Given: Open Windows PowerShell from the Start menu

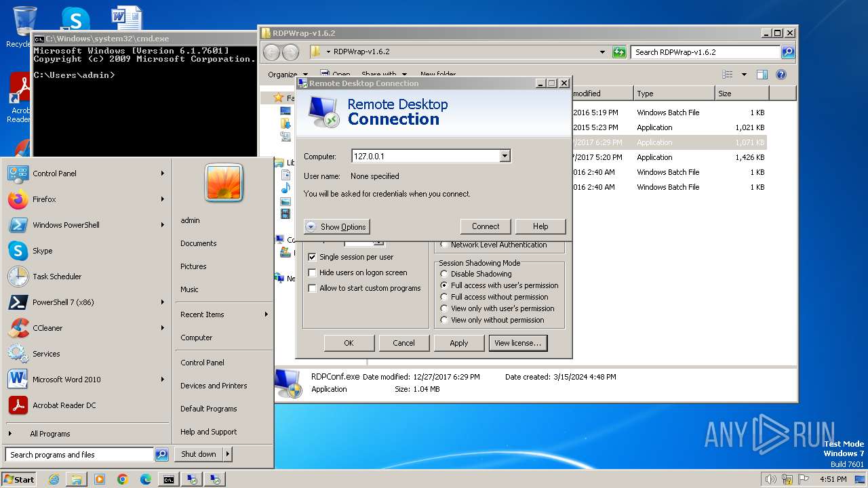Looking at the screenshot, I should point(85,225).
